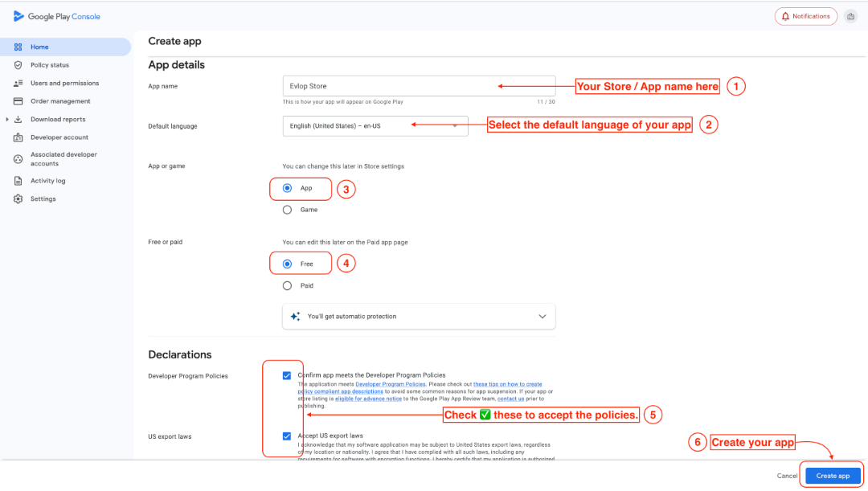Click the 'Create app' page title
Image resolution: width=868 pixels, height=491 pixels.
coord(174,42)
